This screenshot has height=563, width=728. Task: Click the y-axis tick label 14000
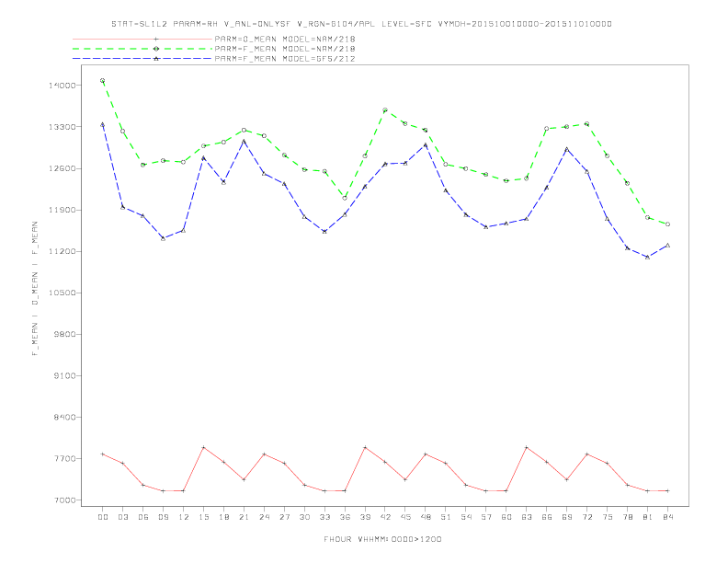tap(63, 86)
